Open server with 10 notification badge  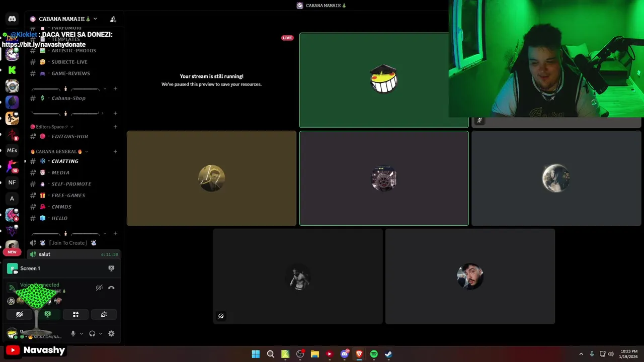12,166
